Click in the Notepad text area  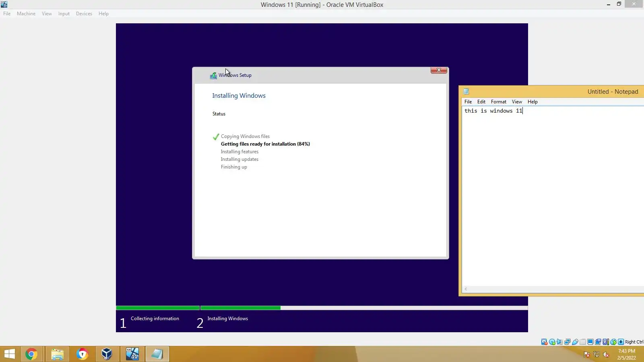tap(553, 196)
